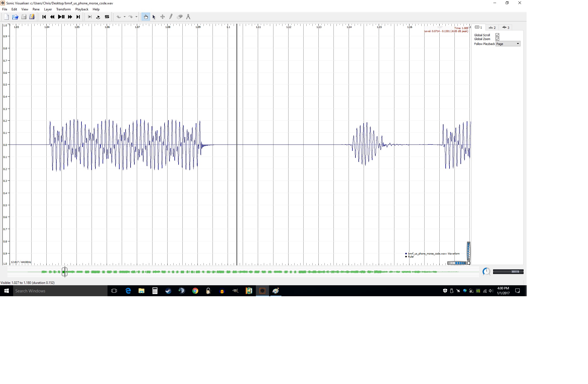588x384 pixels.
Task: Switch to layer tab 2
Action: click(x=492, y=27)
